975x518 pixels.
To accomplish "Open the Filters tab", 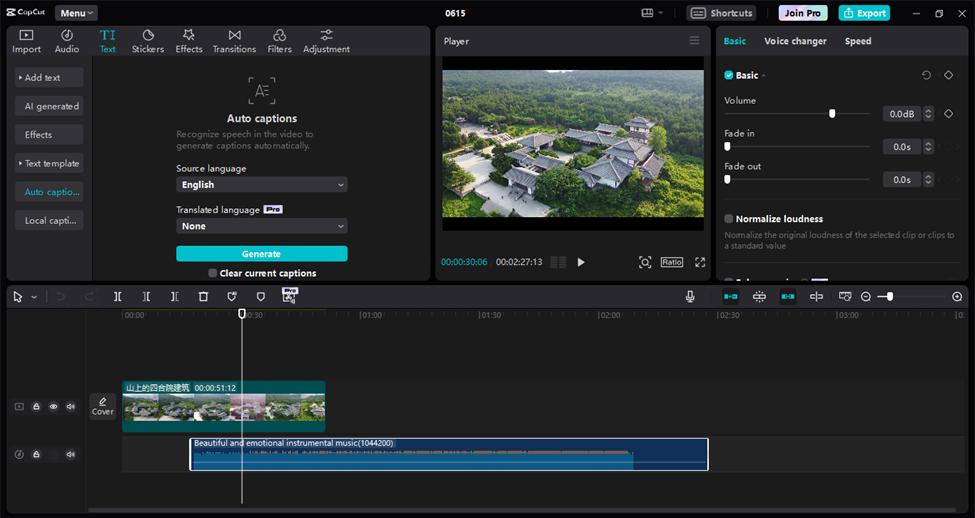I will click(x=279, y=41).
